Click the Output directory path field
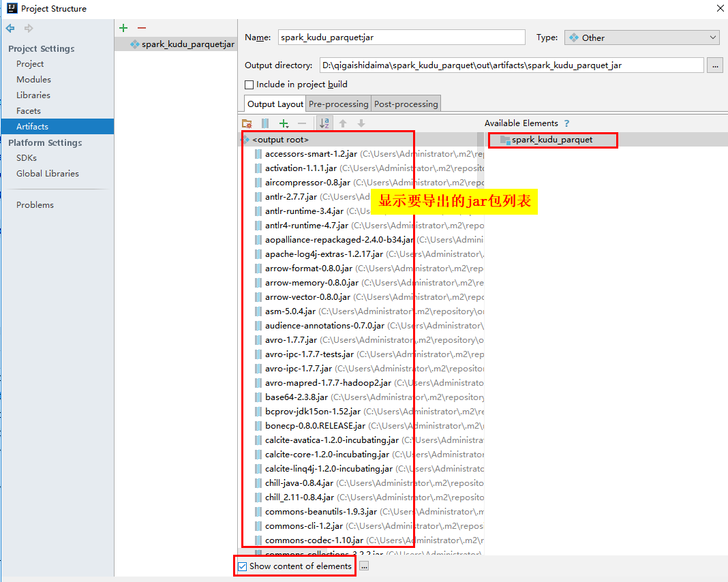This screenshot has height=582, width=728. tap(512, 65)
